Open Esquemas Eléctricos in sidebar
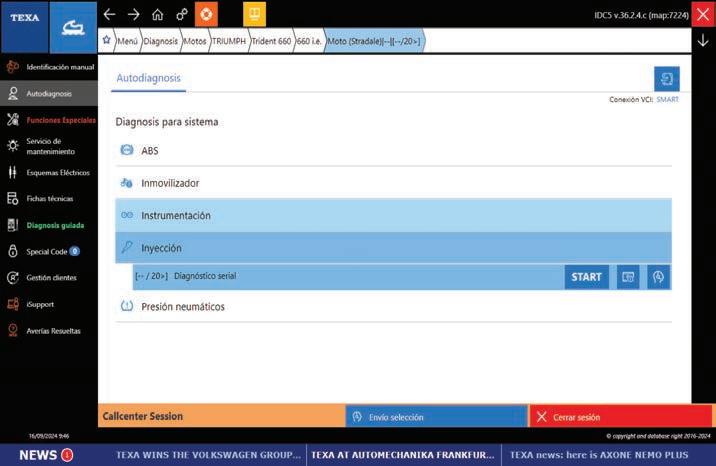Viewport: 716px width, 466px height. (x=49, y=173)
